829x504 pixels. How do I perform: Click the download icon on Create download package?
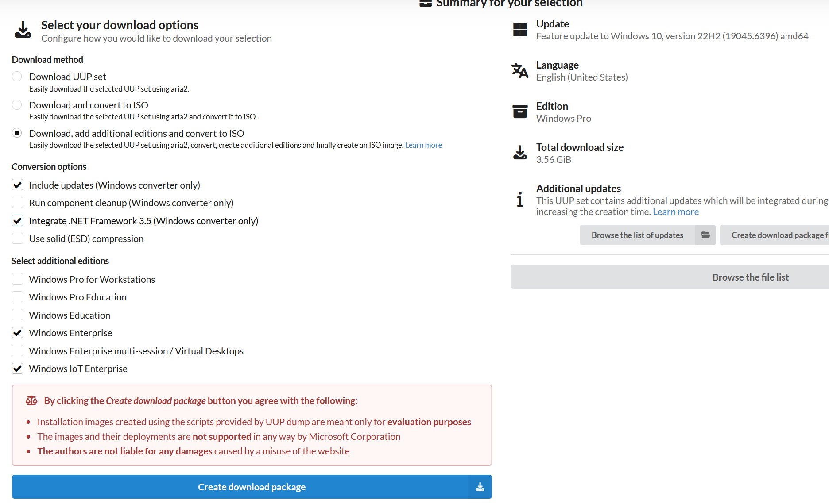click(480, 487)
